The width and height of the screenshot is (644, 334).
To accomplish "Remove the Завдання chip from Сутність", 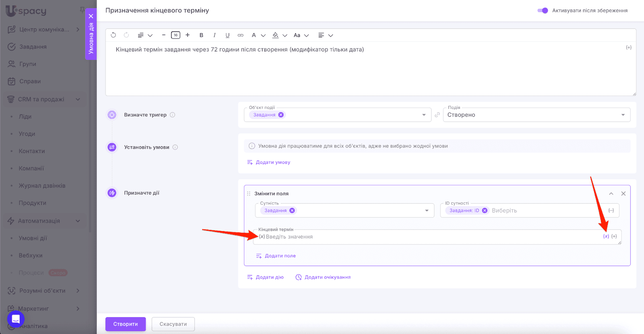I will (292, 211).
